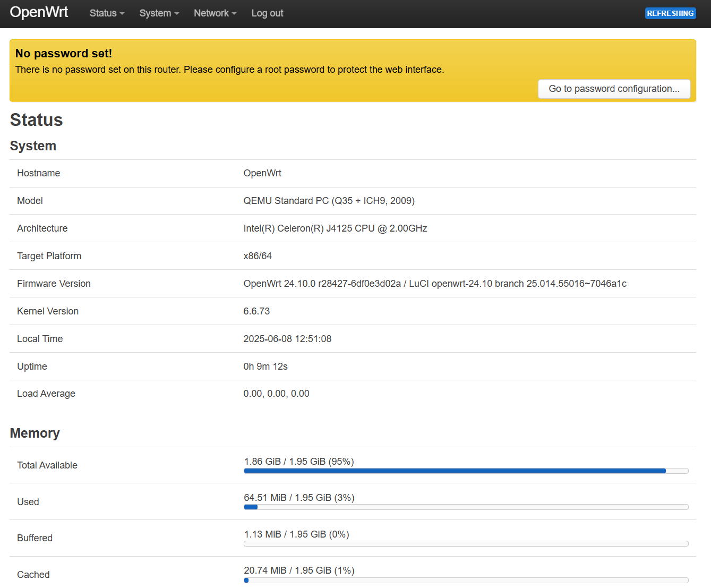This screenshot has width=711, height=588.
Task: Click the Target Platform label
Action: click(x=49, y=256)
